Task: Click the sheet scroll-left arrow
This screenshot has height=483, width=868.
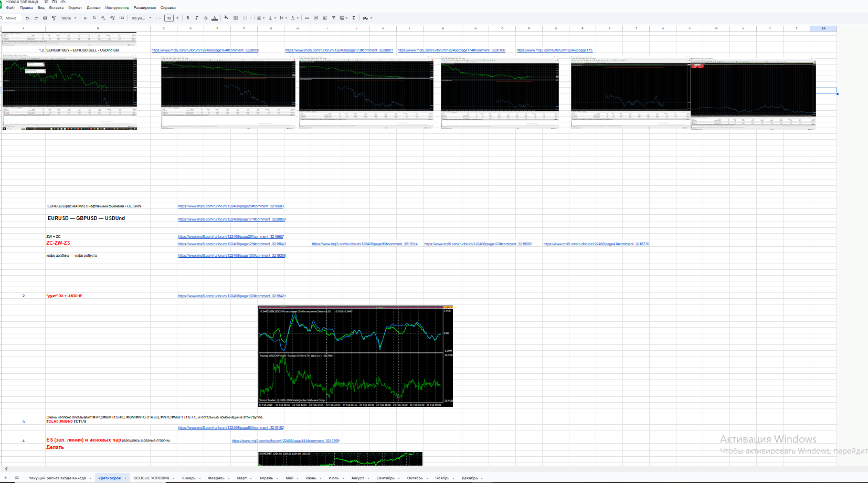Action: (x=6, y=469)
